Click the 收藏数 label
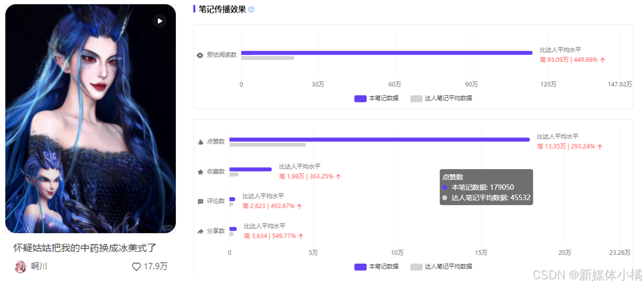This screenshot has width=644, height=285. (x=216, y=172)
